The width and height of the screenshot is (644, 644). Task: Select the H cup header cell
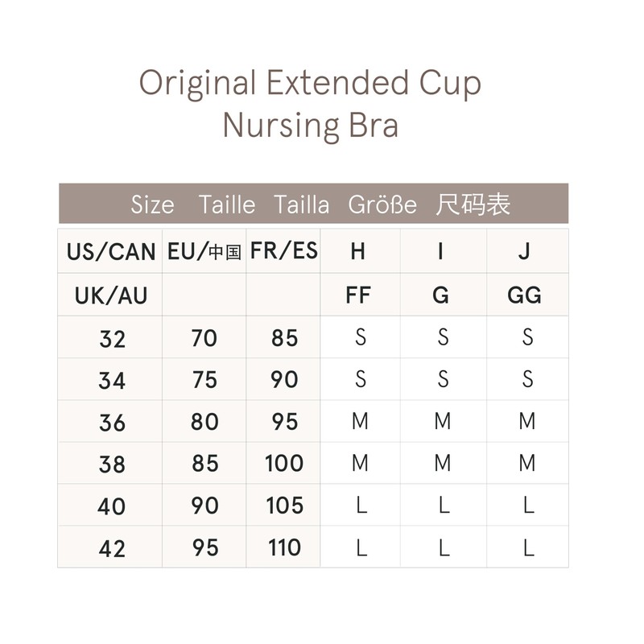tap(359, 252)
